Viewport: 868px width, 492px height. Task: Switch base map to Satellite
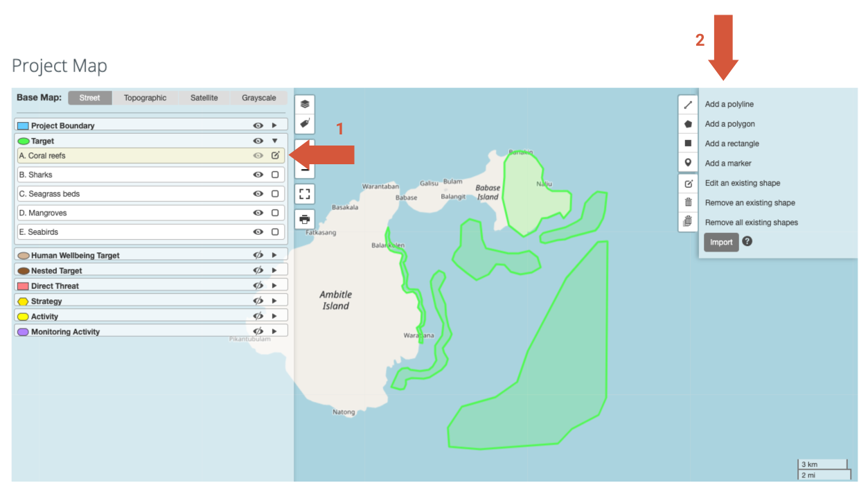pos(204,98)
